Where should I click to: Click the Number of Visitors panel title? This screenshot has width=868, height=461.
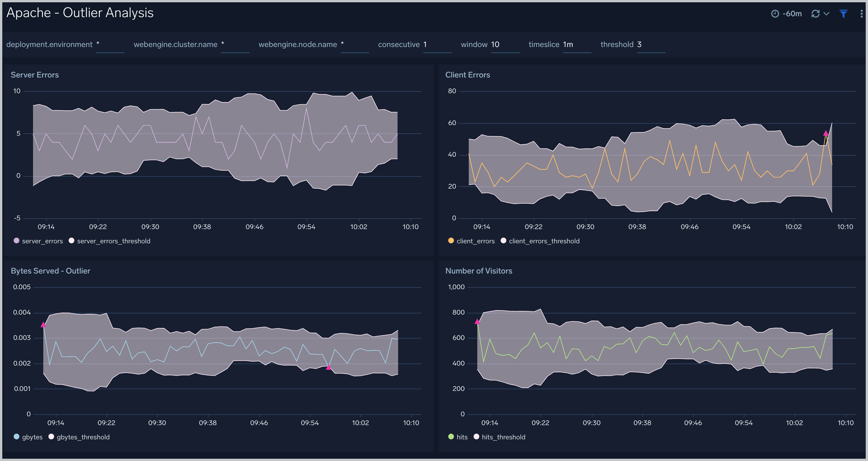pos(479,271)
